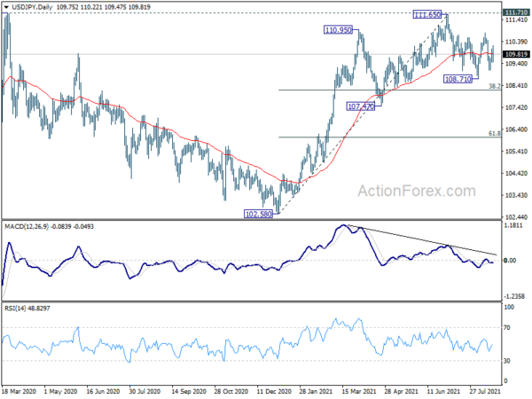
Task: Select the 61.8 Fibonacci level label
Action: point(495,133)
